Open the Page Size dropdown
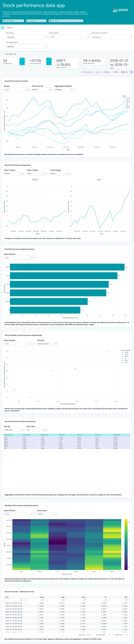134x644 pixels. pos(89,635)
